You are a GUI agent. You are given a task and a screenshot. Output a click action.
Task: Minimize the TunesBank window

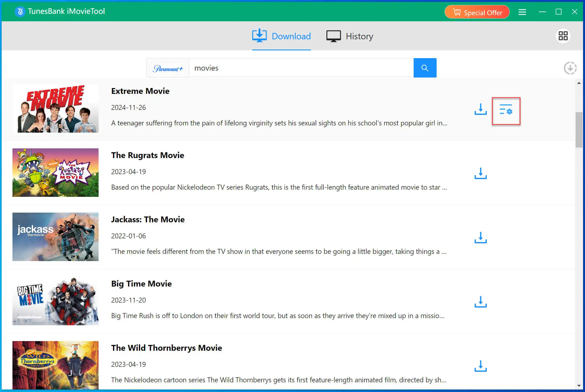(542, 12)
